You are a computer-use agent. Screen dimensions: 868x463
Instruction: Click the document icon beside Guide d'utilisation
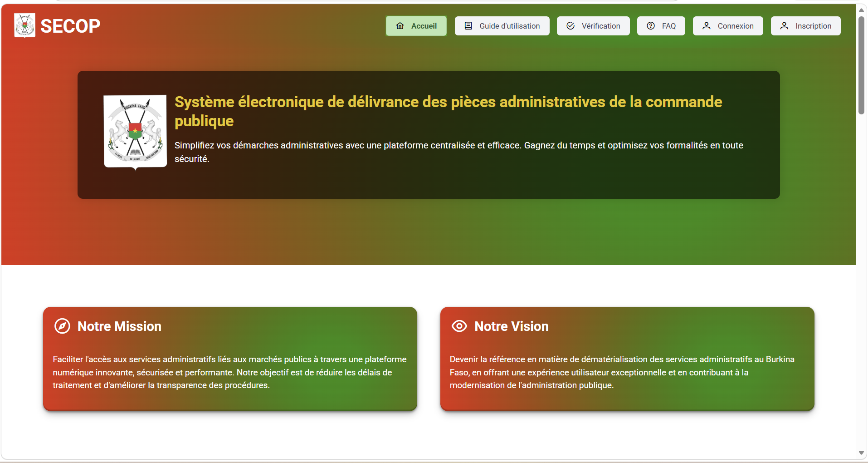point(468,26)
